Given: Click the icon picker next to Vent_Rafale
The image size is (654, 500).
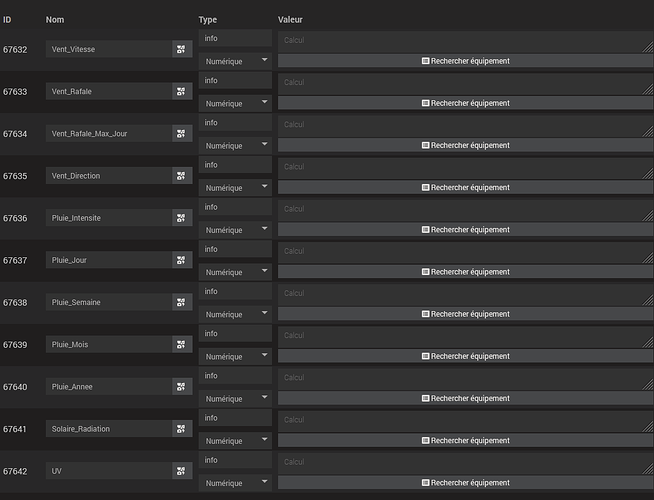Looking at the screenshot, I should tap(182, 91).
